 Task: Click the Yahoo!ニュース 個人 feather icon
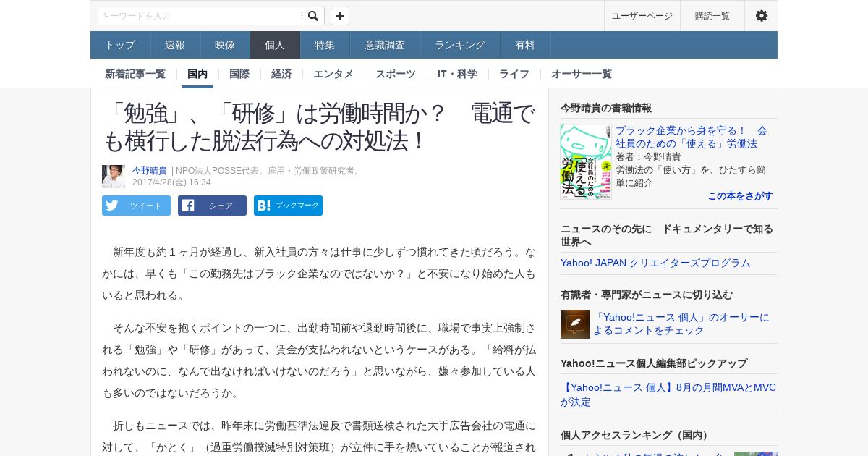575,324
